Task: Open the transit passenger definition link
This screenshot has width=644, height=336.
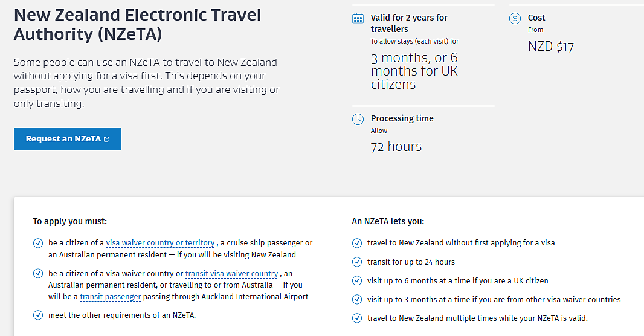Action: 111,297
